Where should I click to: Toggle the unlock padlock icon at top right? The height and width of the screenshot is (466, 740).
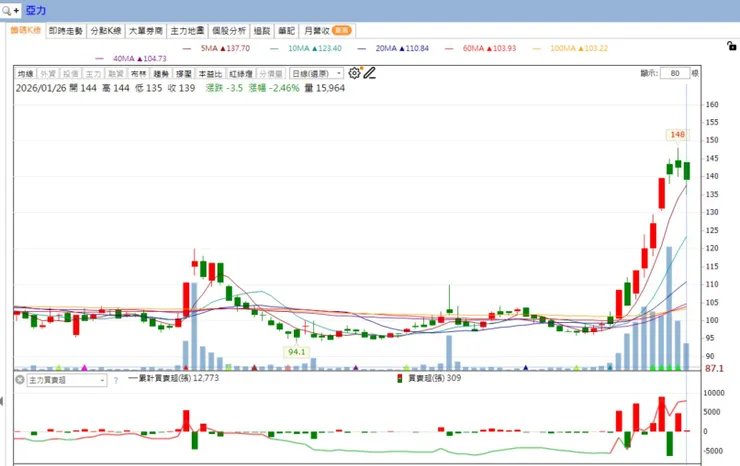click(x=732, y=46)
